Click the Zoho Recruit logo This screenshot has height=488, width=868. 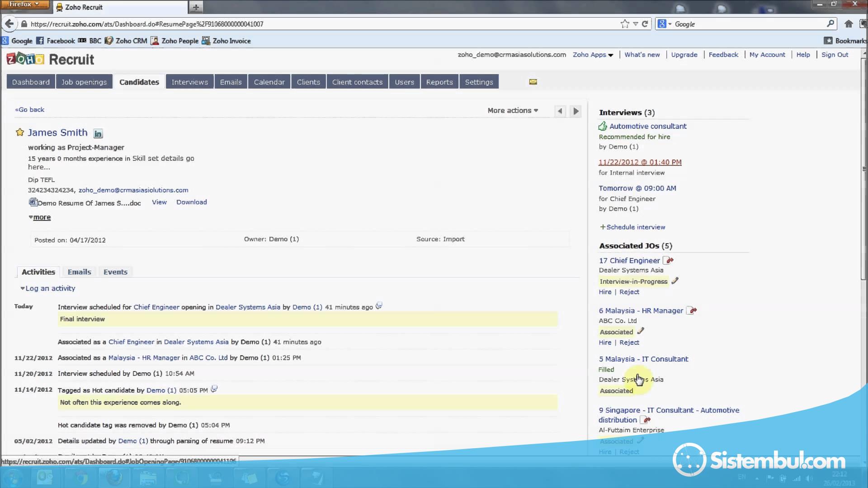tap(50, 59)
